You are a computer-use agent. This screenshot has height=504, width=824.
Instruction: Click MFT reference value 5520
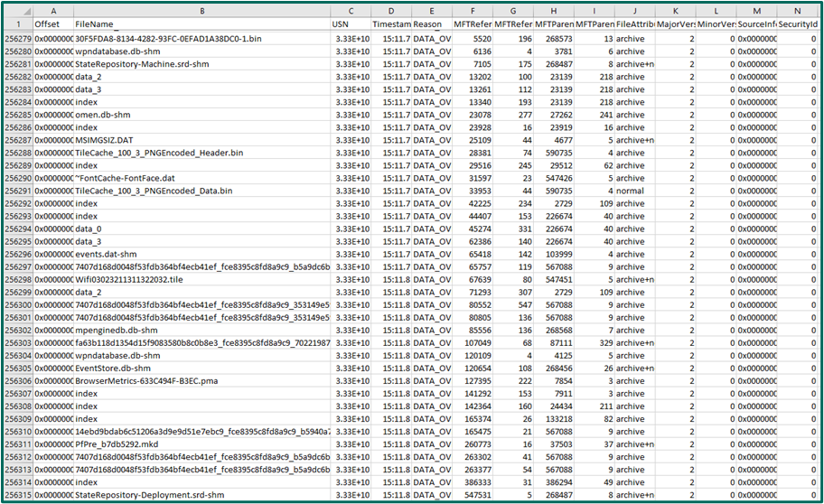click(473, 39)
